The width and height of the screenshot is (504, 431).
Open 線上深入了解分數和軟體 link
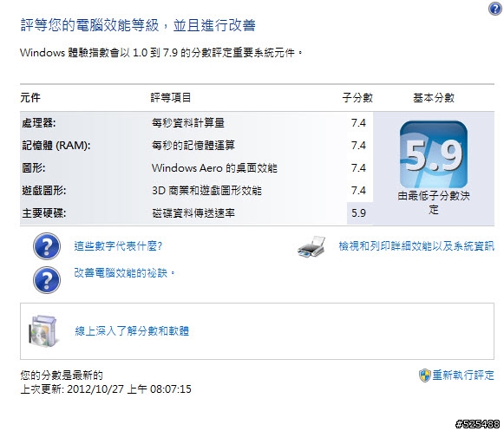pyautogui.click(x=132, y=330)
